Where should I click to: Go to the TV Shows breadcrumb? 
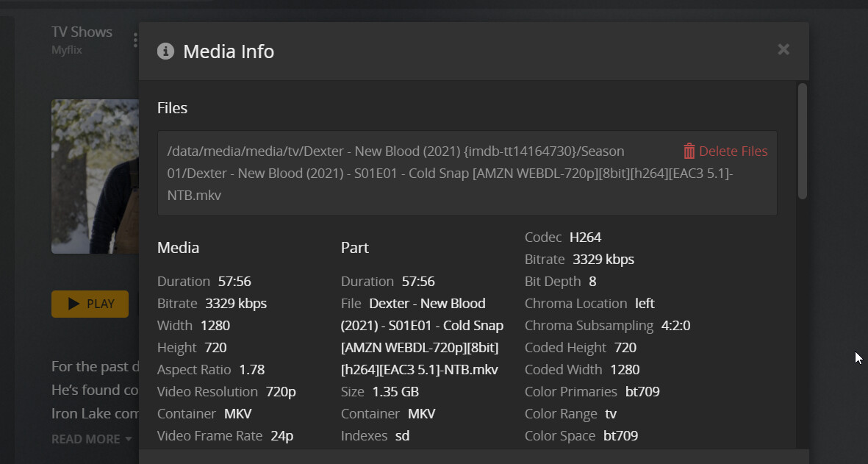(x=82, y=32)
